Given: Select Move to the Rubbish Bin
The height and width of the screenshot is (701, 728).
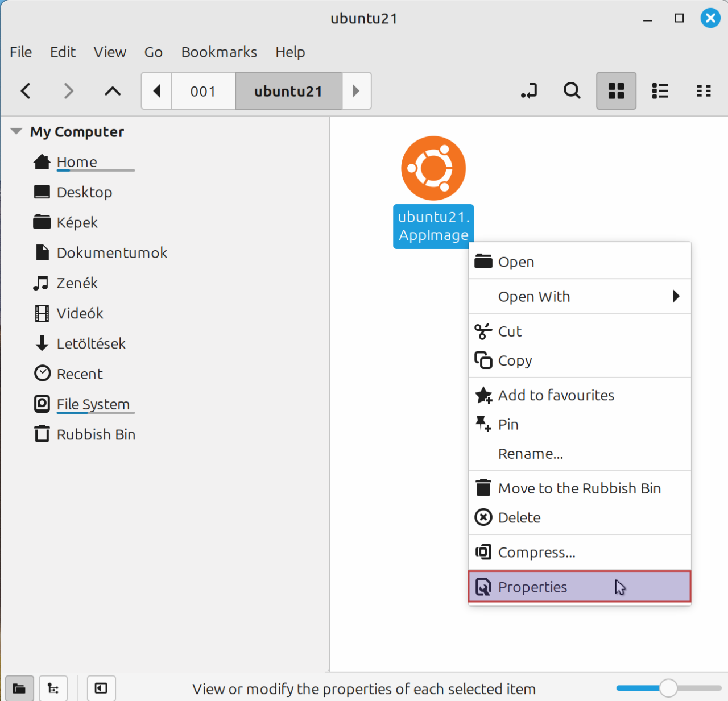Looking at the screenshot, I should coord(580,488).
